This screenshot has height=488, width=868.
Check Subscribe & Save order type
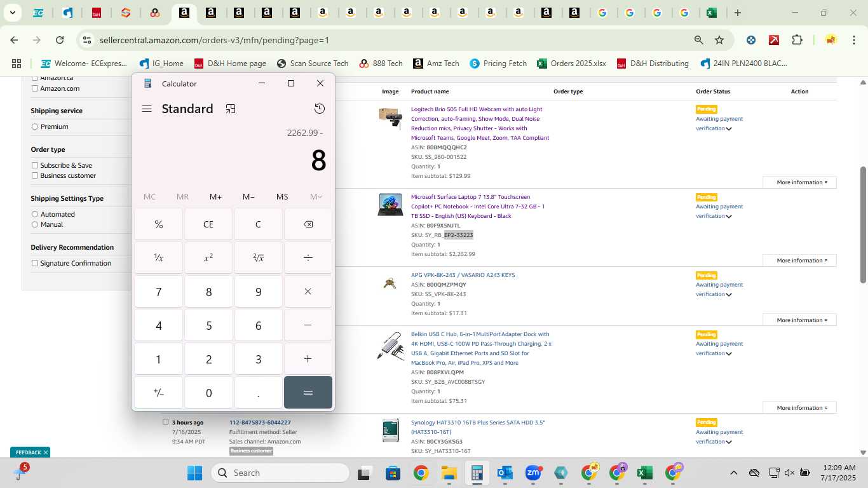pyautogui.click(x=35, y=165)
